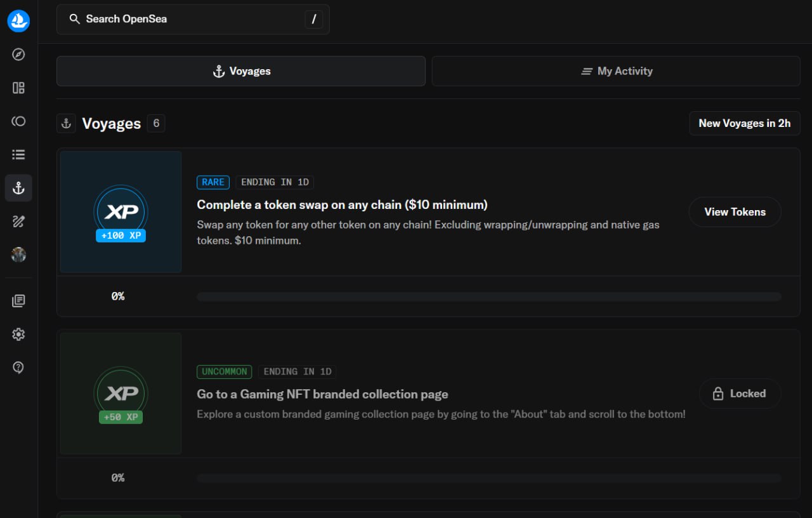Click ENDING IN 1D tag on Gaming voyage
Screen dimensions: 812x518
pos(298,371)
